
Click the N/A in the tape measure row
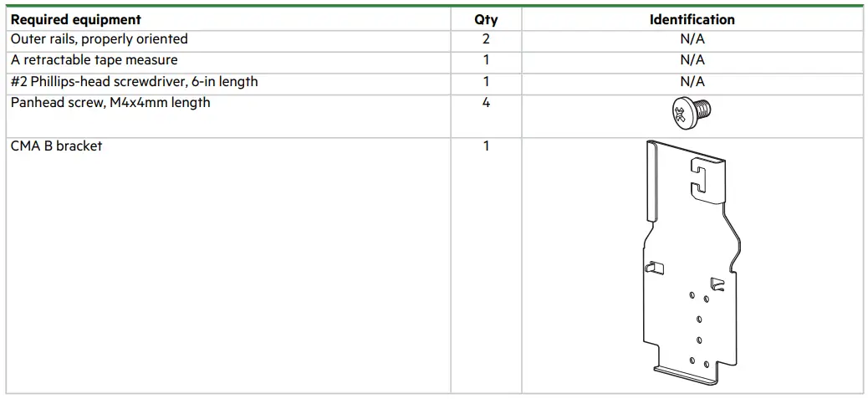click(692, 60)
